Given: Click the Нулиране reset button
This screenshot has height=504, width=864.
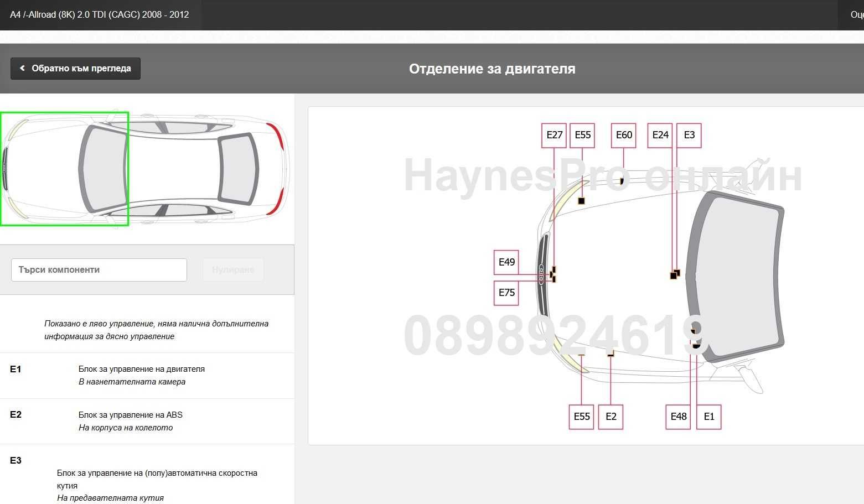Looking at the screenshot, I should (233, 270).
